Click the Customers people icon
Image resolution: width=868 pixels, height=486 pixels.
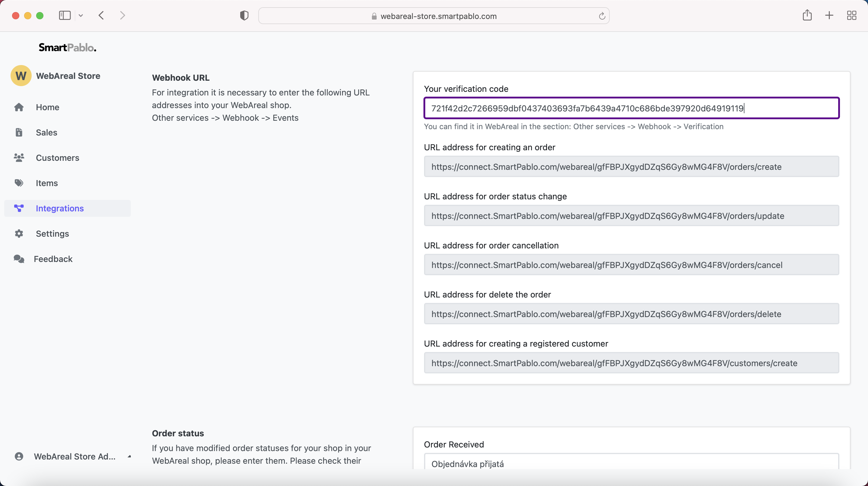tap(19, 157)
